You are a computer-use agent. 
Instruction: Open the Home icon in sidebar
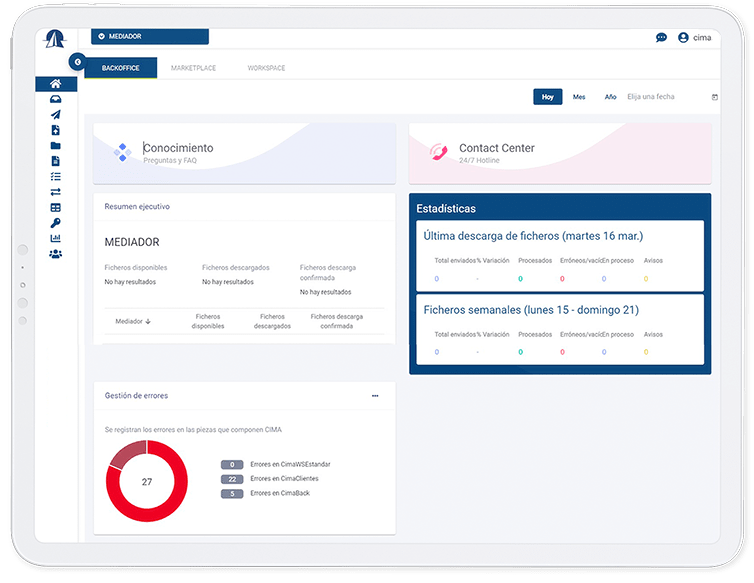pyautogui.click(x=56, y=84)
